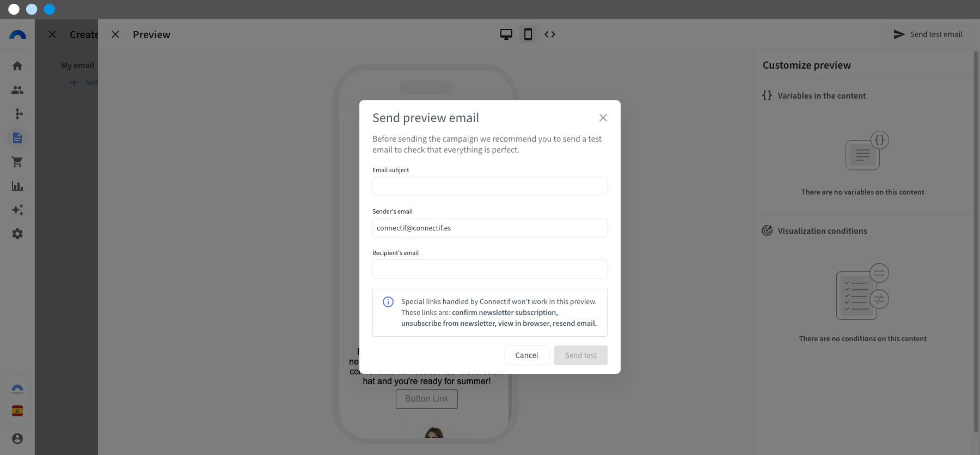The image size is (980, 455).
Task: Click the store logo icon in the sidebar bottom
Action: pyautogui.click(x=17, y=389)
